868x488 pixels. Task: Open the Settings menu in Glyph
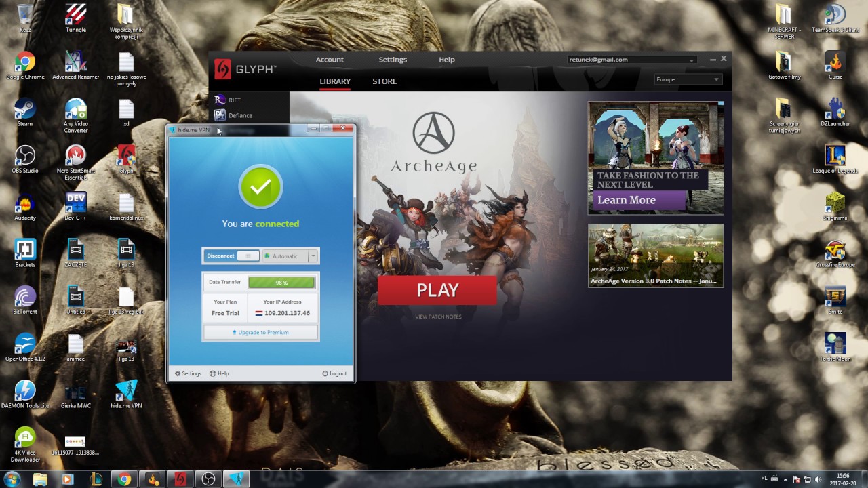pyautogui.click(x=393, y=60)
